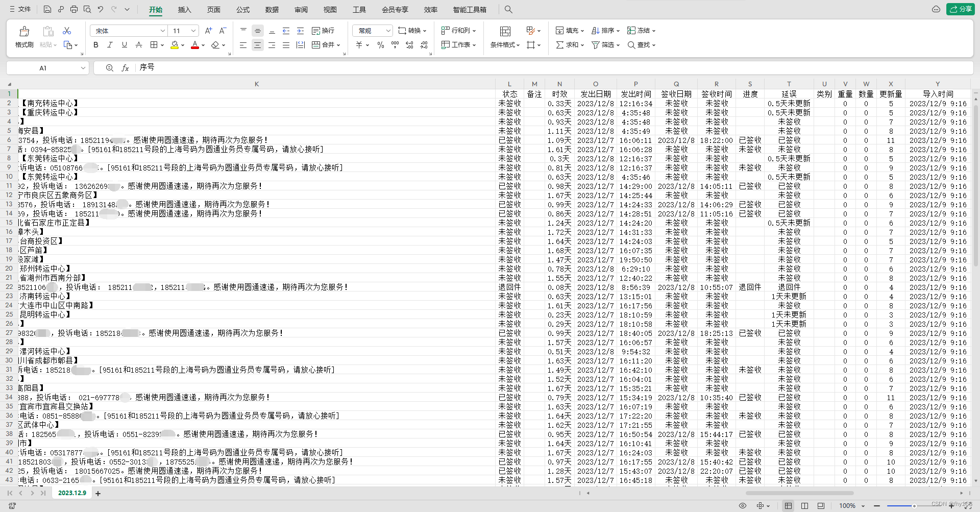The width and height of the screenshot is (980, 512).
Task: Select the 2023.12.9 sheet tab
Action: click(x=72, y=493)
